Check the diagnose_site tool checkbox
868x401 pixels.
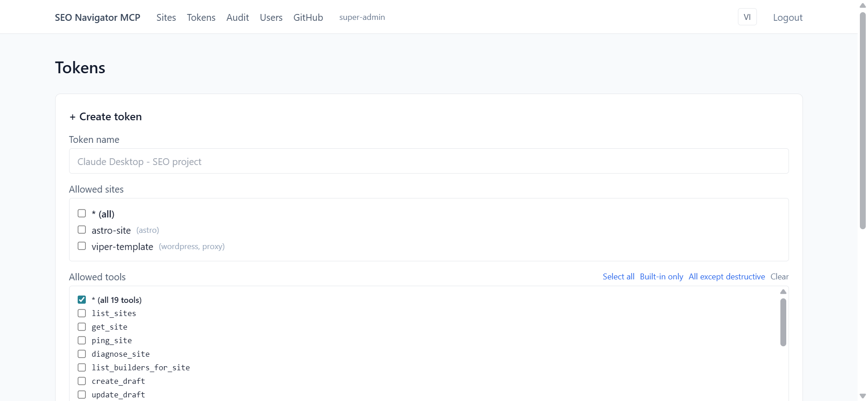click(82, 354)
